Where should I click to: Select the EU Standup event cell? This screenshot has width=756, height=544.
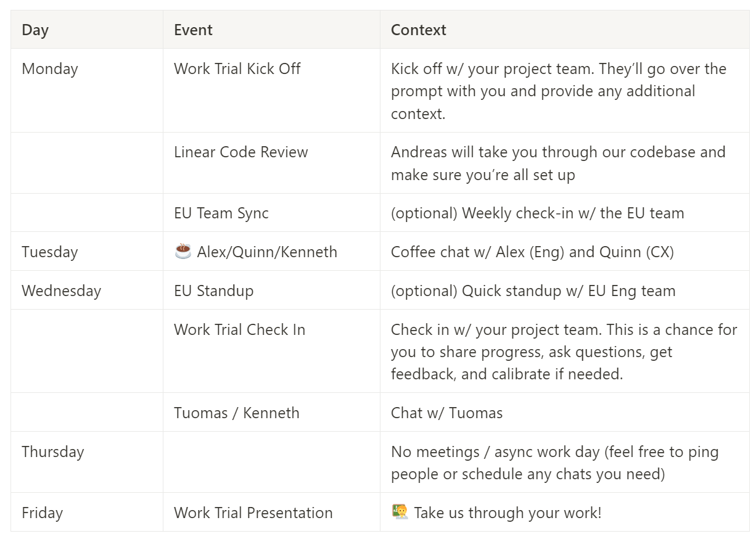(x=271, y=290)
